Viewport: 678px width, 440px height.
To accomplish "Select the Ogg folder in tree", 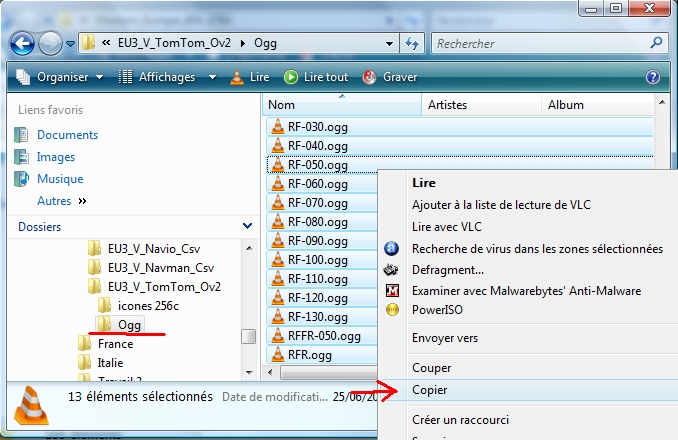I will coord(129,325).
